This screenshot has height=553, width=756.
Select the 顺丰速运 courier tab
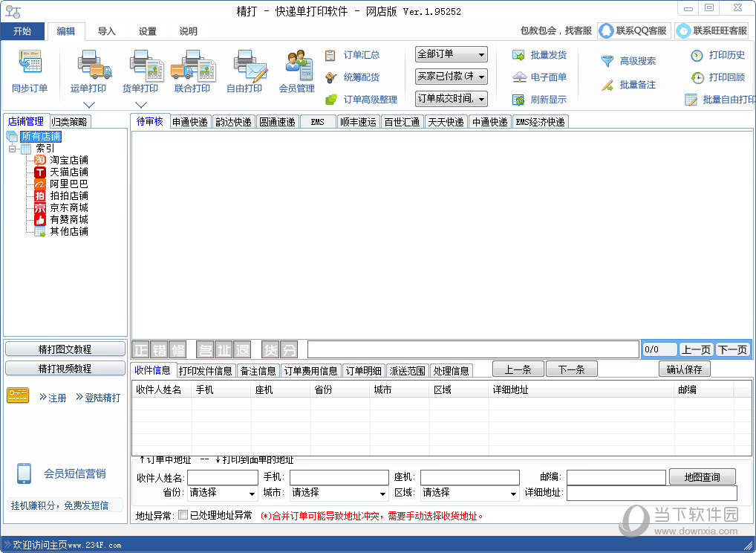358,122
